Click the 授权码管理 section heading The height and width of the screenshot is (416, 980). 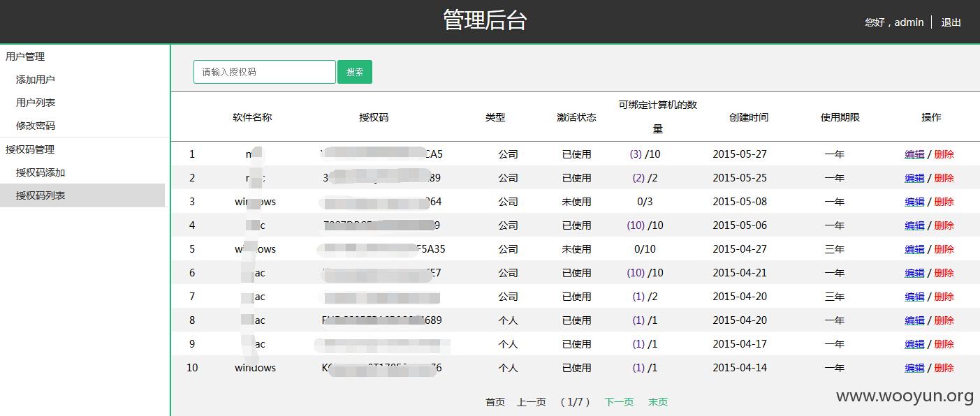(x=30, y=149)
